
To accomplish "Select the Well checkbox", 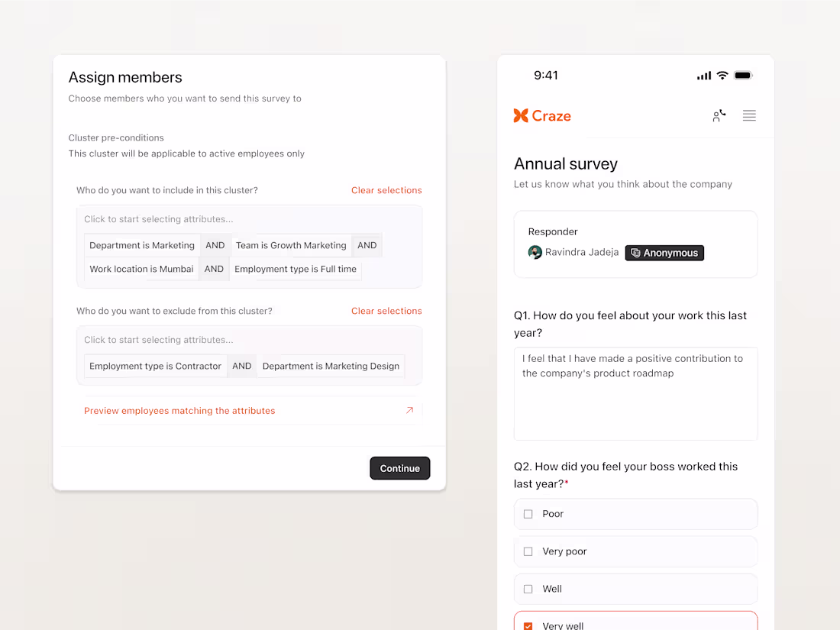I will click(x=528, y=589).
